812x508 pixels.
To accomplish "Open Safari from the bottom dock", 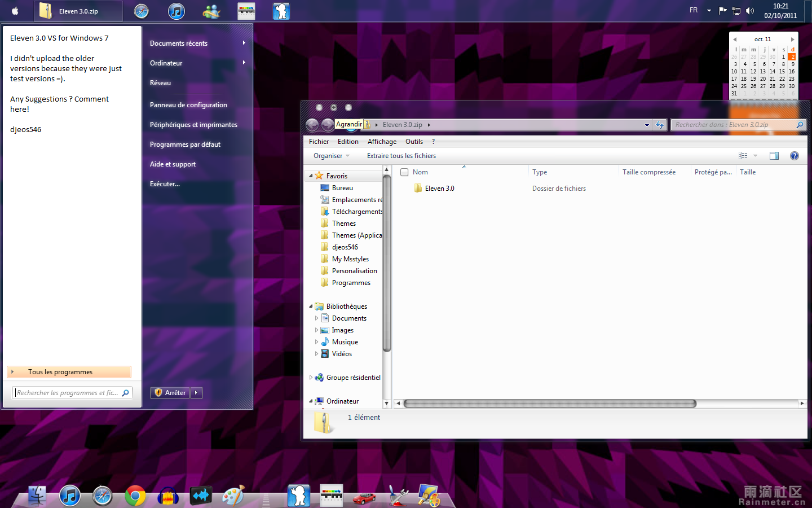I will (103, 496).
